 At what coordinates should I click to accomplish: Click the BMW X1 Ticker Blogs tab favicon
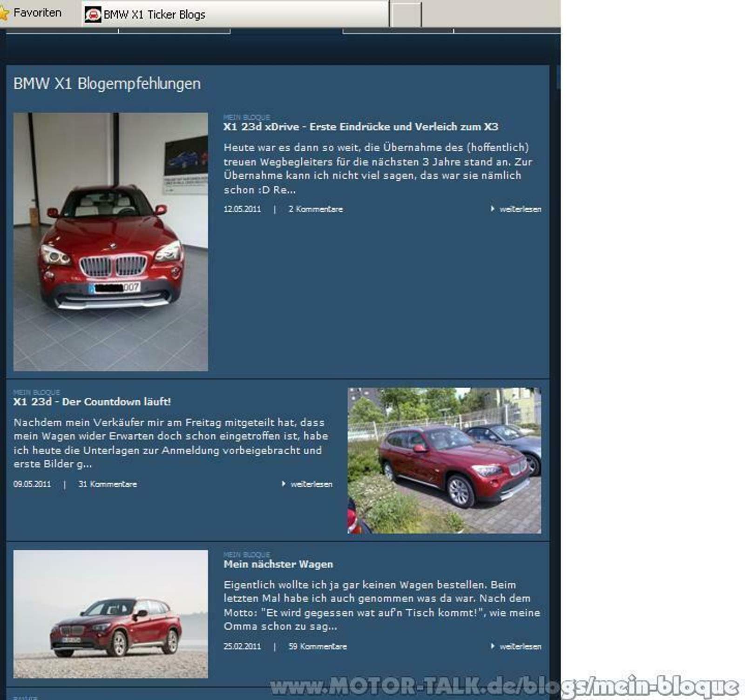(x=93, y=15)
